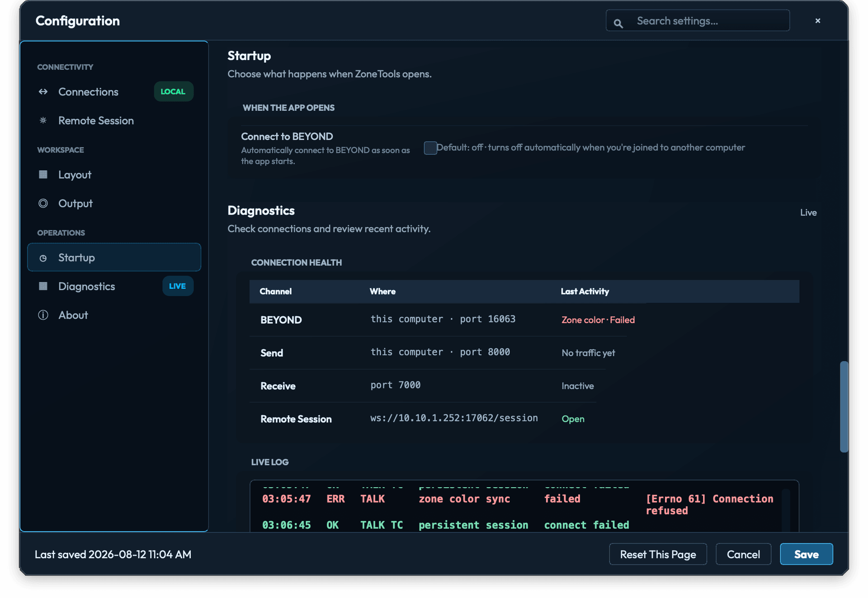Click the Startup clock icon
The image size is (868, 598).
(x=43, y=258)
